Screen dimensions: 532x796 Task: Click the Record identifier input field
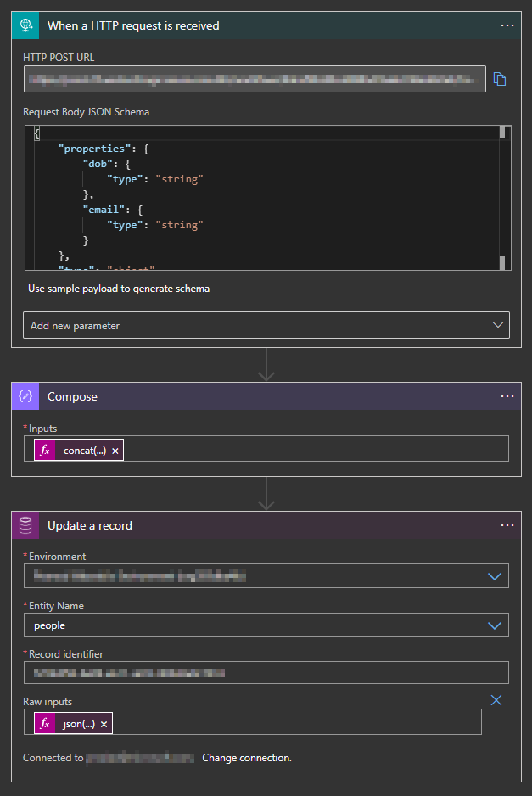pyautogui.click(x=266, y=673)
